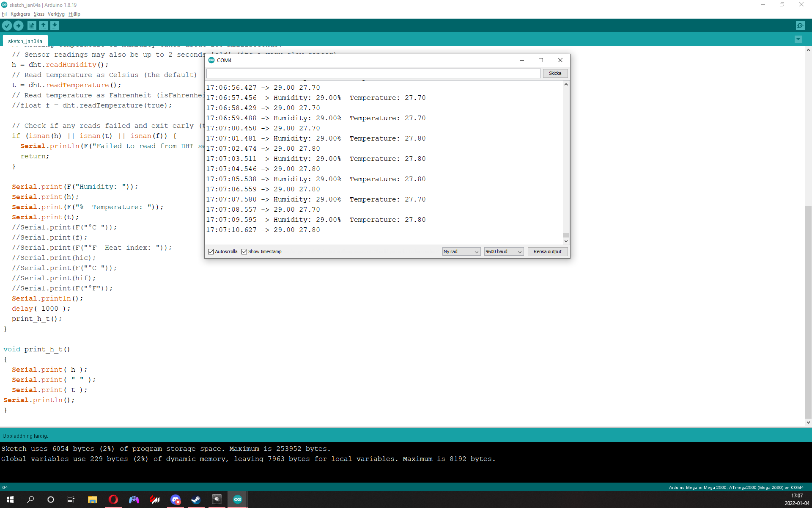Select the sketch_jan04a editor tab
Viewport: 812px width, 508px height.
[x=25, y=41]
